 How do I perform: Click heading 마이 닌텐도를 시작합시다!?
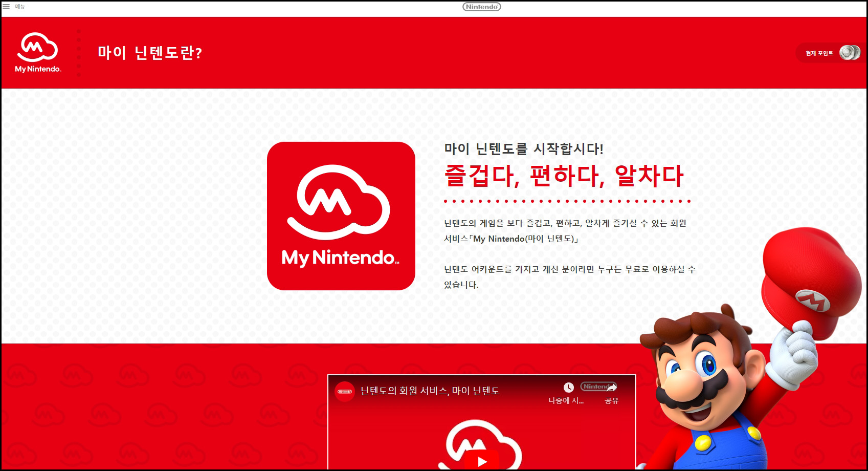click(x=524, y=148)
